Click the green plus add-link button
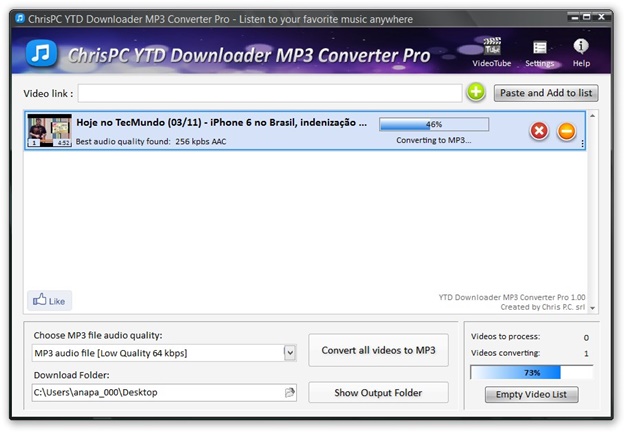This screenshot has width=625, height=433. pyautogui.click(x=476, y=93)
